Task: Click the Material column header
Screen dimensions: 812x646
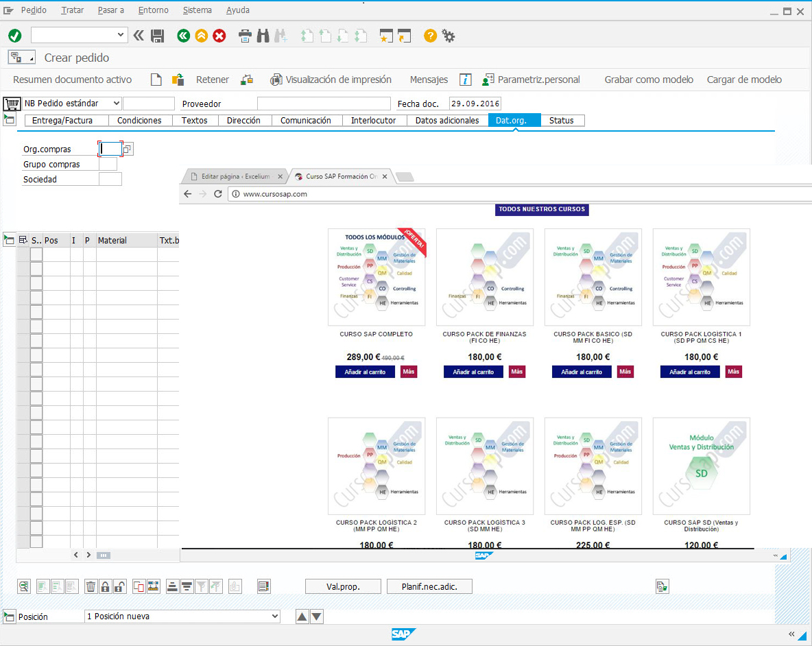Action: click(126, 240)
